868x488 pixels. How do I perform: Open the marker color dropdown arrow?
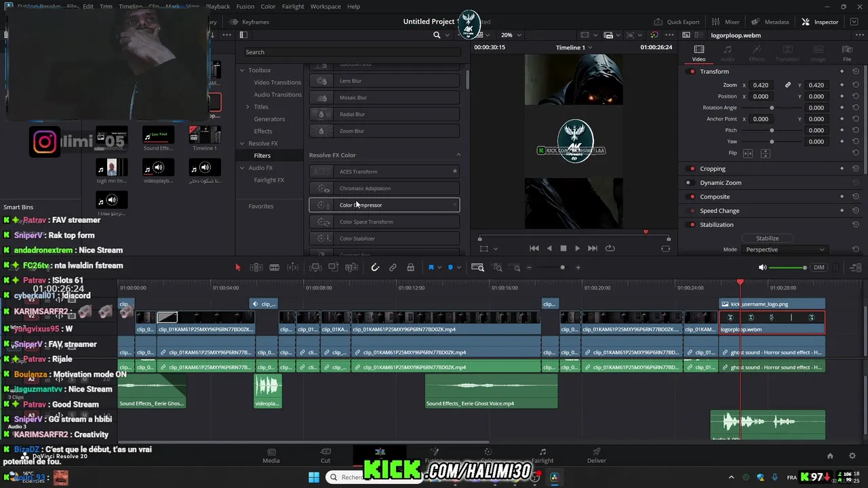[459, 268]
